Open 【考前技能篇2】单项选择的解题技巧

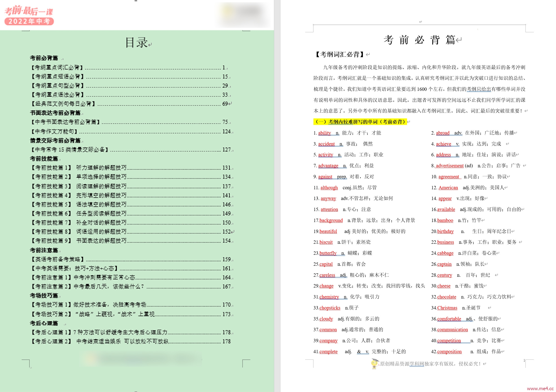[131, 177]
